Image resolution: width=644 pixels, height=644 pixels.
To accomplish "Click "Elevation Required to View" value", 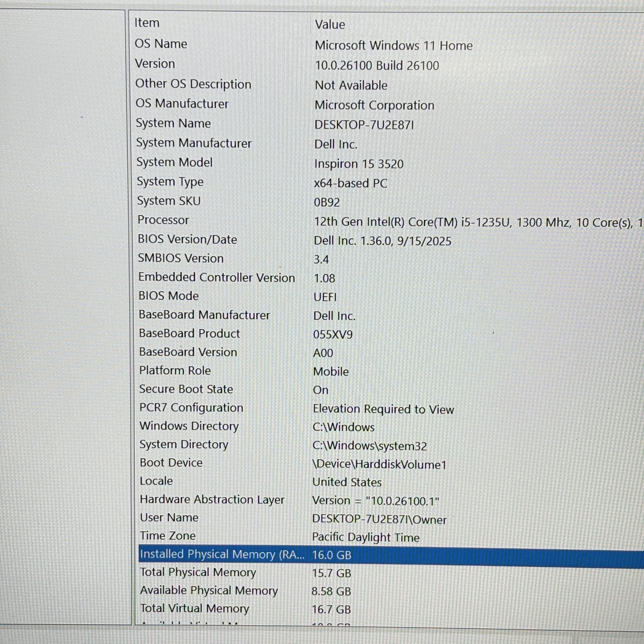I will point(383,409).
